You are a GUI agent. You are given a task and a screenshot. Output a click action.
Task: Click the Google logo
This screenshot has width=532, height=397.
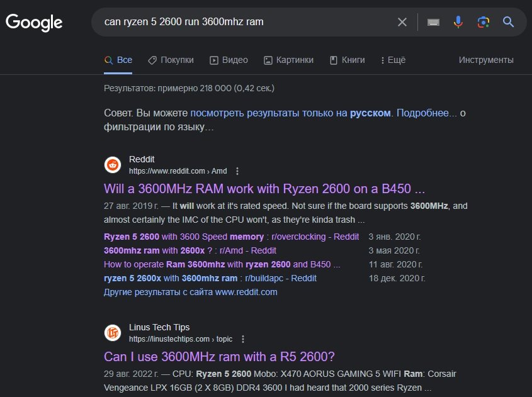pyautogui.click(x=34, y=23)
